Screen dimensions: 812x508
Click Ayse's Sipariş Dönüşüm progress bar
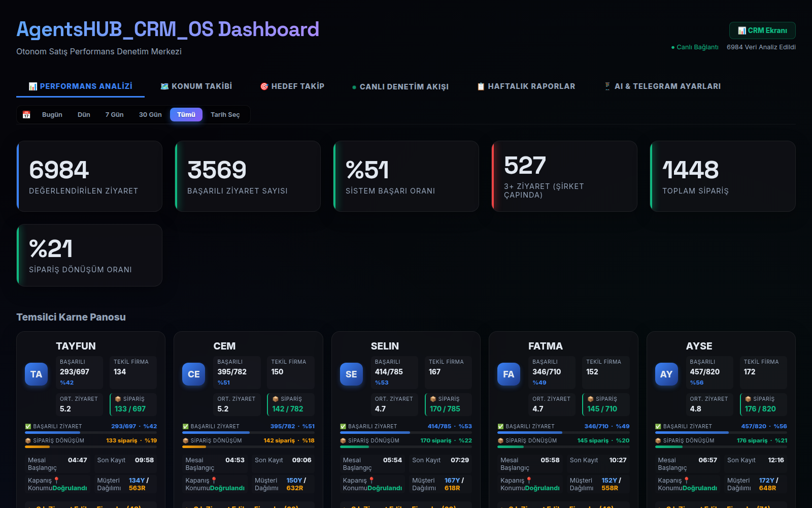[721, 447]
